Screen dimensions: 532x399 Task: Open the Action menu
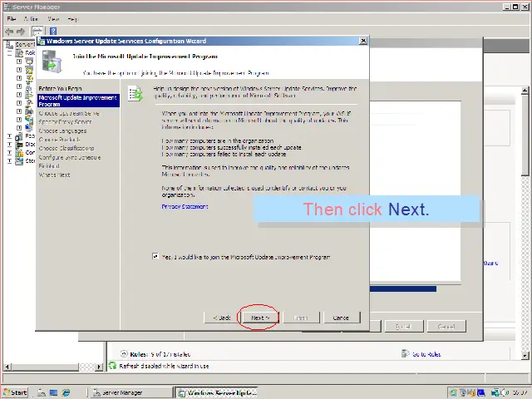click(x=31, y=19)
